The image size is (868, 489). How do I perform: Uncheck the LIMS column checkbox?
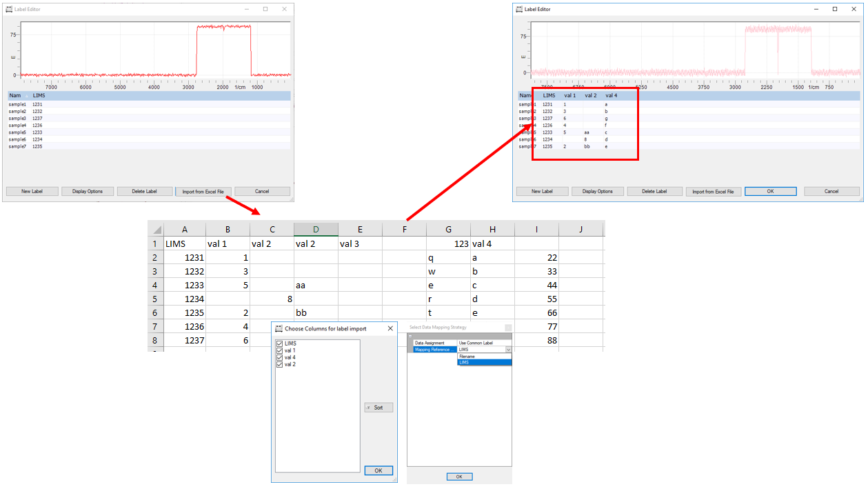279,343
